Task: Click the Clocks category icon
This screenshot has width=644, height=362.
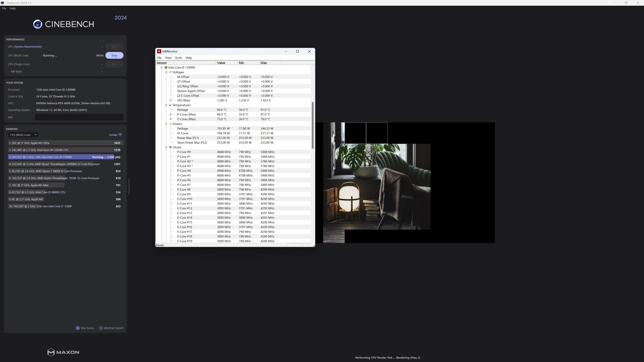Action: coord(171,147)
